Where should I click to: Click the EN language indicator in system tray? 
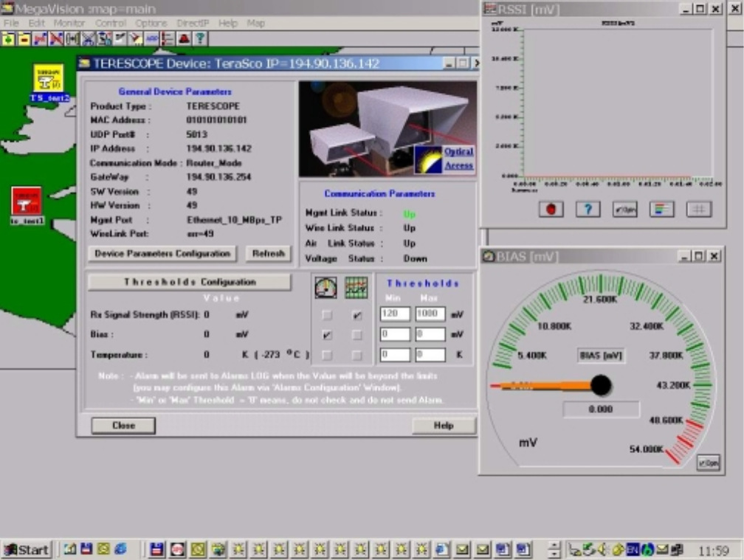pos(633,550)
